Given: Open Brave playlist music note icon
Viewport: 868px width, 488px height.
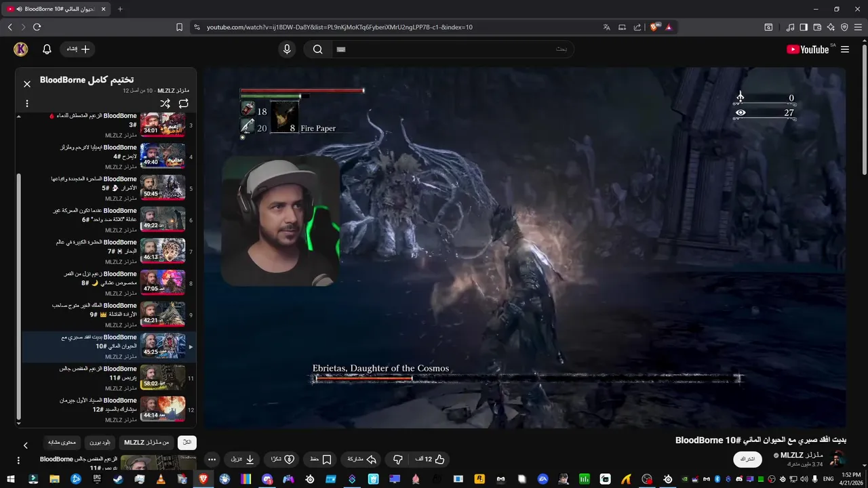Looking at the screenshot, I should point(790,27).
